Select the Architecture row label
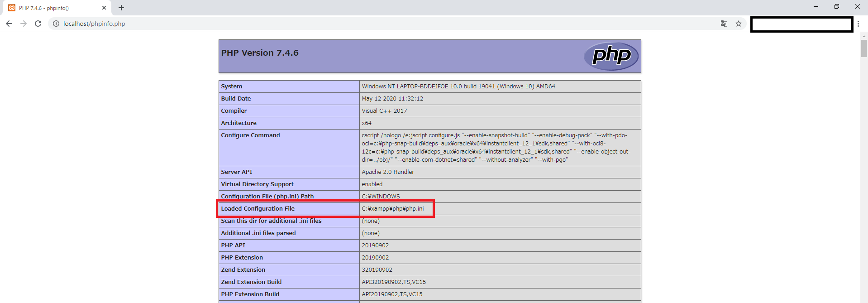Screen dimensions: 868x303 [x=239, y=123]
